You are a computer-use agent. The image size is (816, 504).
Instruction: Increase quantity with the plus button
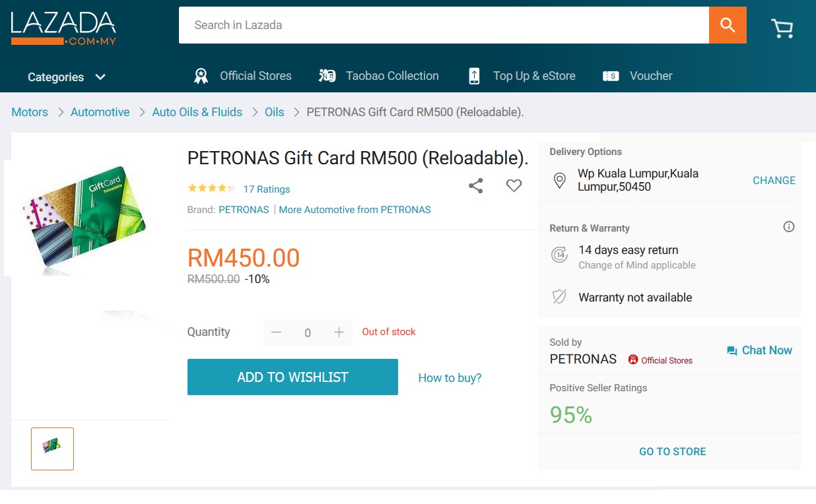click(339, 332)
